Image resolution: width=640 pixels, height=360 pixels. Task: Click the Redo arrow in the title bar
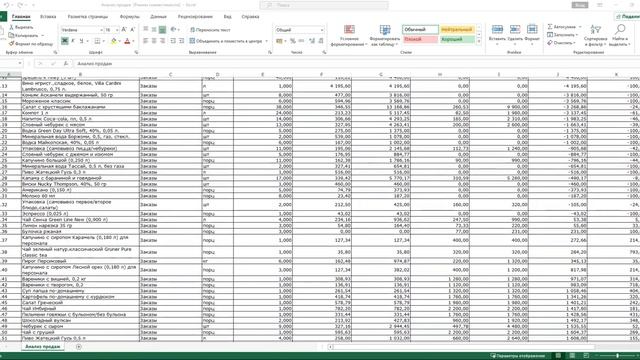pyautogui.click(x=20, y=5)
